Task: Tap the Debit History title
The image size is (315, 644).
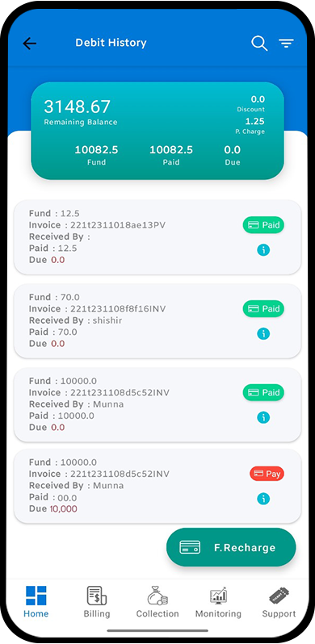Action: click(x=111, y=43)
